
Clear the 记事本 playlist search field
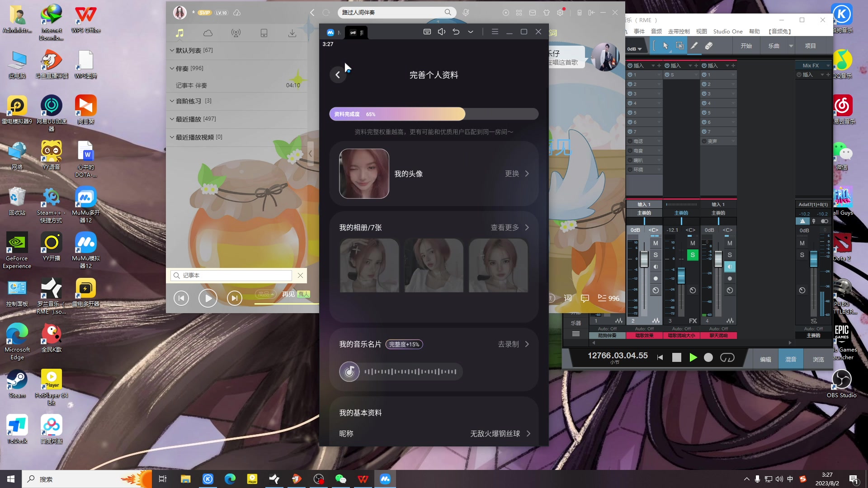(x=300, y=275)
